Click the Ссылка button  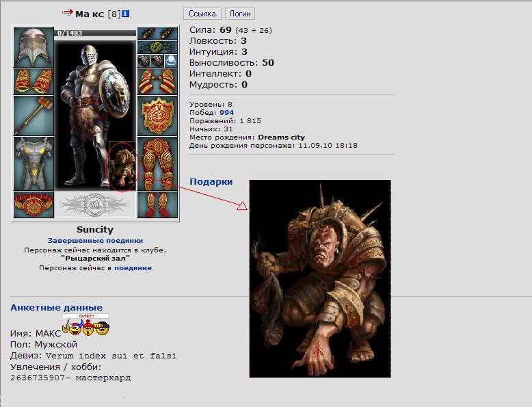pos(202,14)
